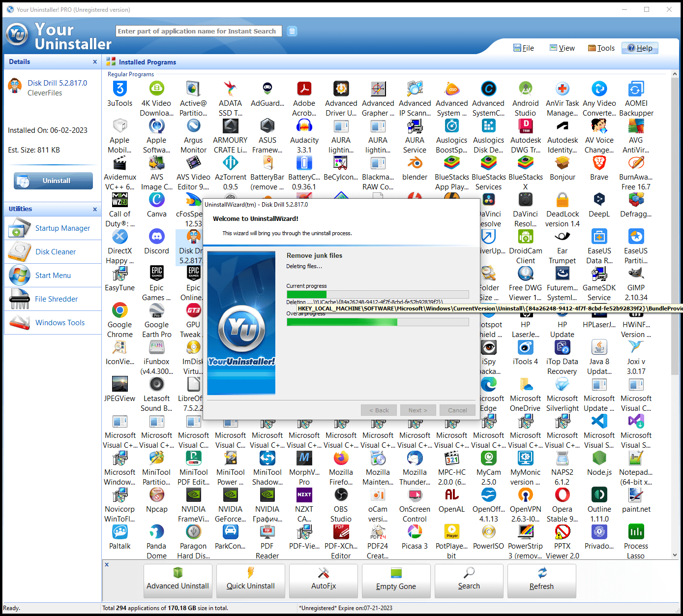Open the Help menu

click(x=640, y=48)
